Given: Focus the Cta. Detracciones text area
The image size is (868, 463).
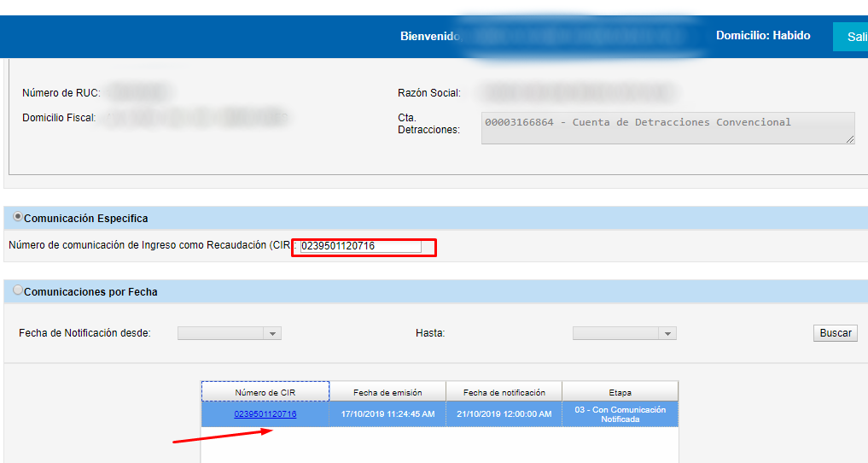Looking at the screenshot, I should (x=666, y=127).
